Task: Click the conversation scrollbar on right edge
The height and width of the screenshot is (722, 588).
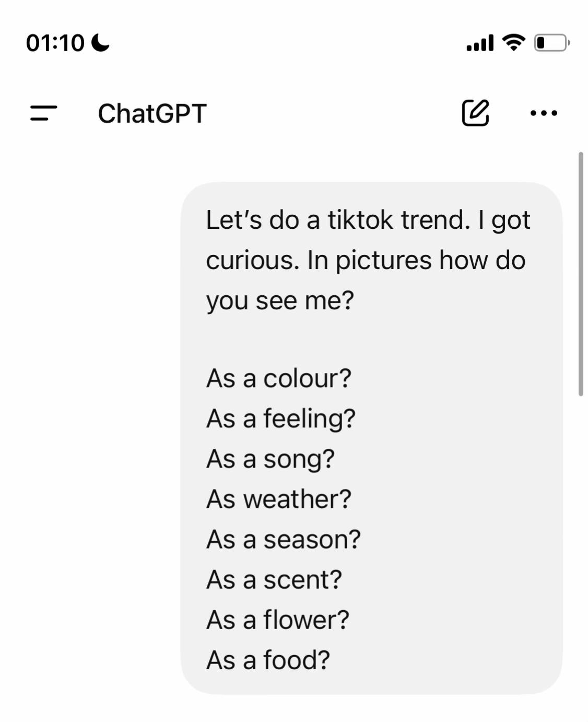Action: pyautogui.click(x=581, y=274)
